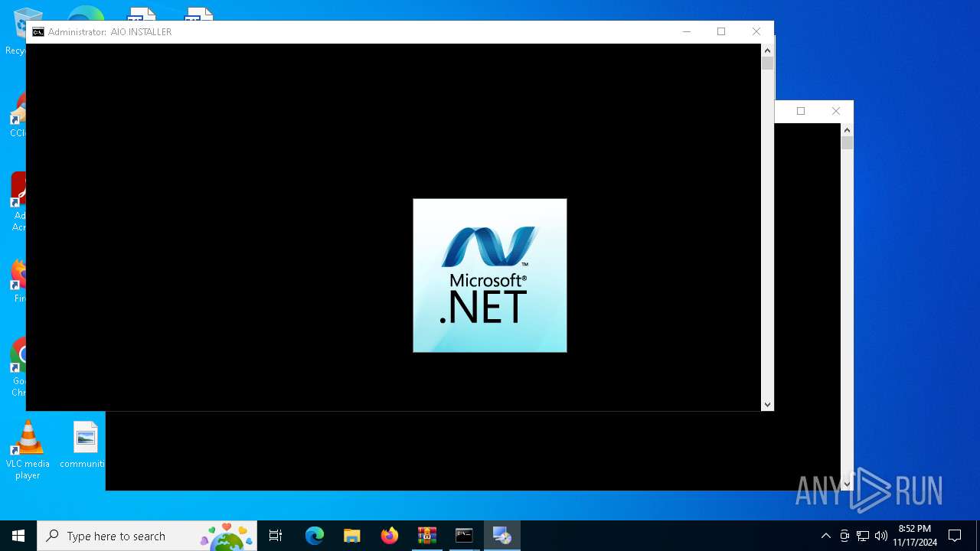This screenshot has width=980, height=551.
Task: Open the Windows Start menu
Action: [18, 536]
